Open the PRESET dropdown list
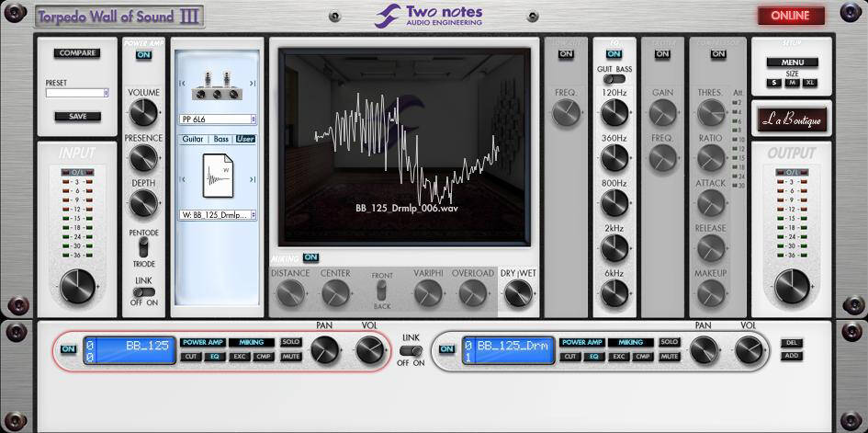The image size is (868, 433). pyautogui.click(x=106, y=93)
